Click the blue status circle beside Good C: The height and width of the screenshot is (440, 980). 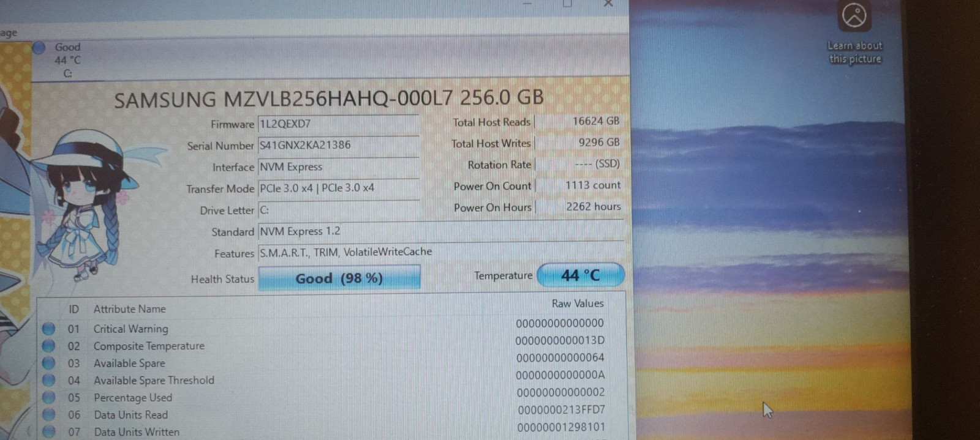point(39,47)
